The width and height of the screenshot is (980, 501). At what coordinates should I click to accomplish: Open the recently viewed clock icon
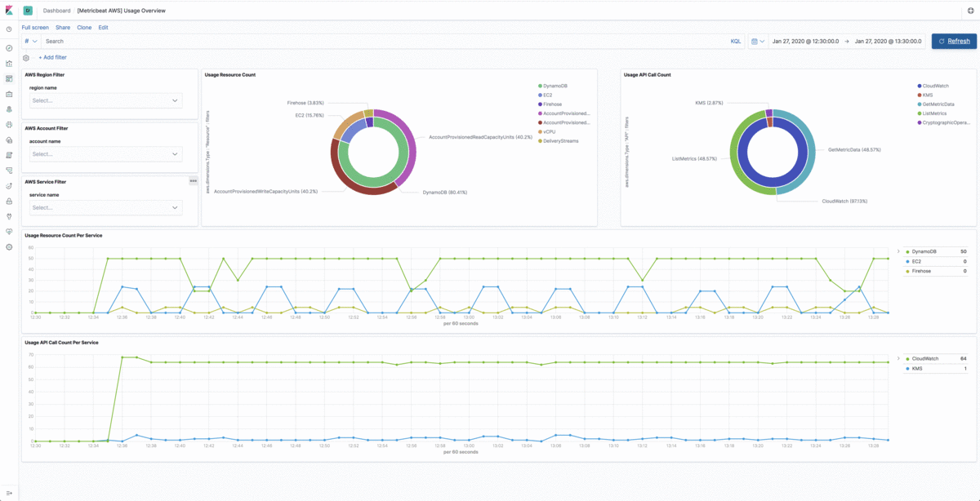(9, 29)
